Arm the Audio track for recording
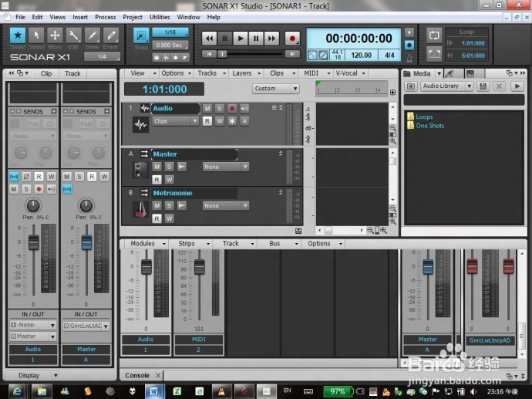 [x=232, y=109]
